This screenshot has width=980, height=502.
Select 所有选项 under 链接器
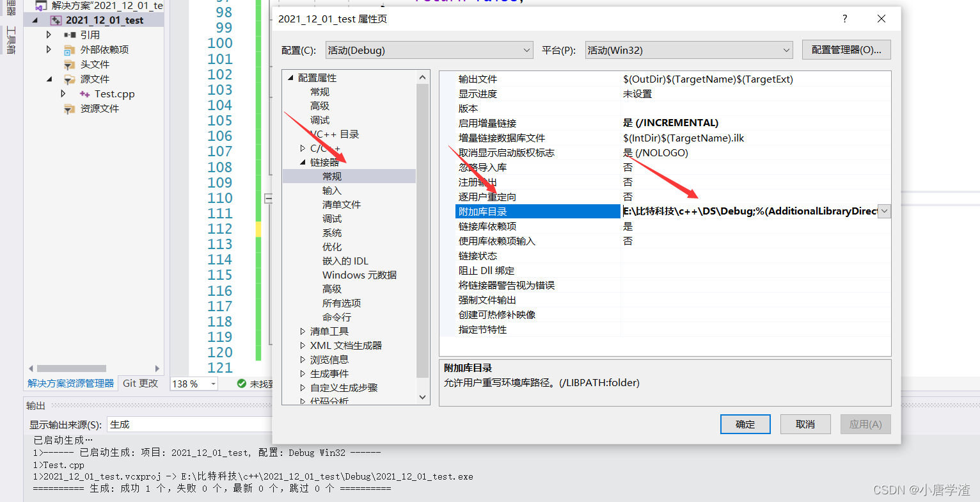(342, 303)
